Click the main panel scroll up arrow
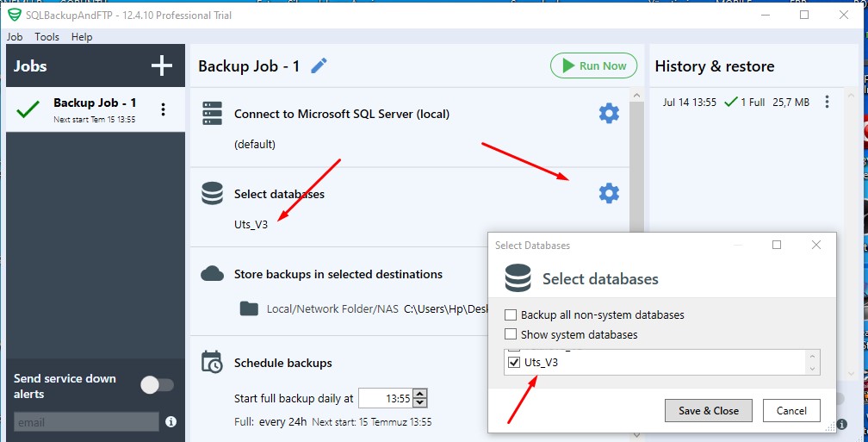This screenshot has width=868, height=442. 636,96
